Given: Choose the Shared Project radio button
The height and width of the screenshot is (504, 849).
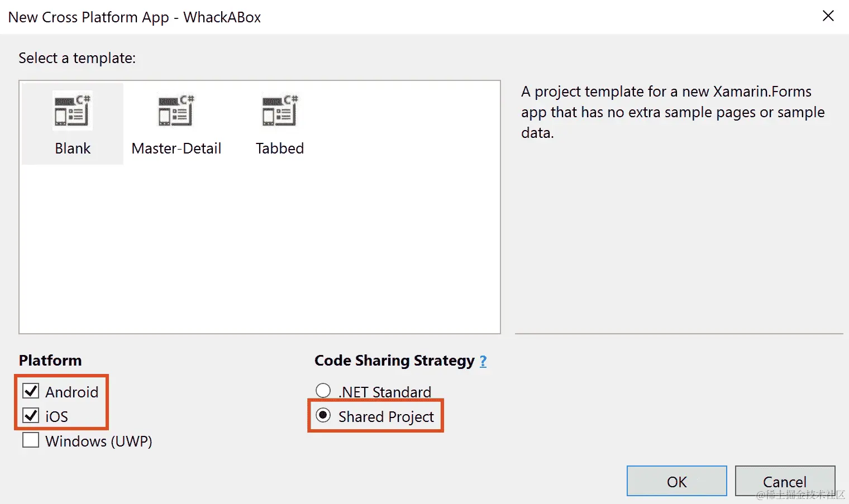Looking at the screenshot, I should pos(323,415).
